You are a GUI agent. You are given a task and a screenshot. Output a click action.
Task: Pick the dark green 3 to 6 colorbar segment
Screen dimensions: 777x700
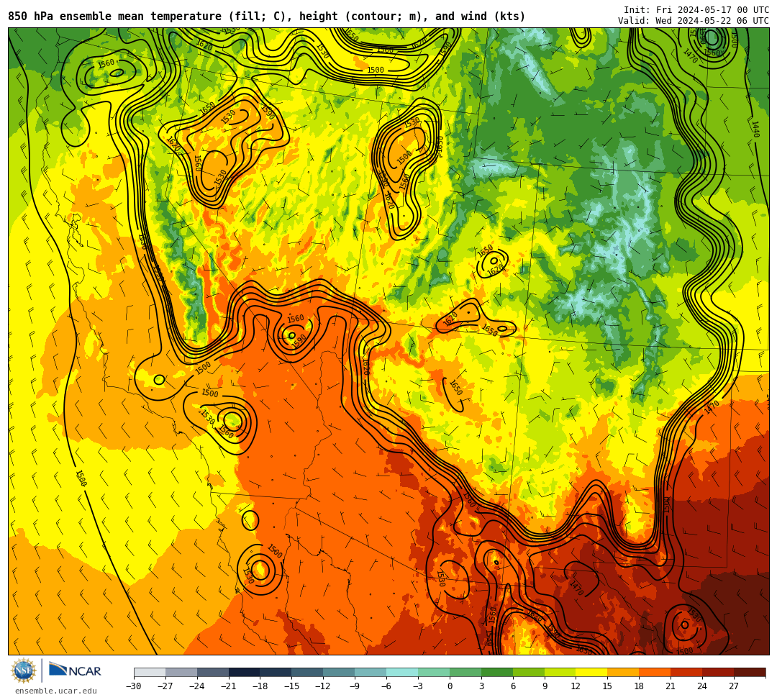tap(497, 672)
